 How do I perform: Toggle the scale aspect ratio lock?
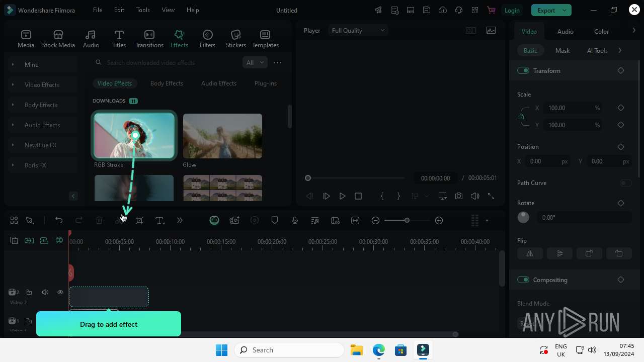coord(521,117)
